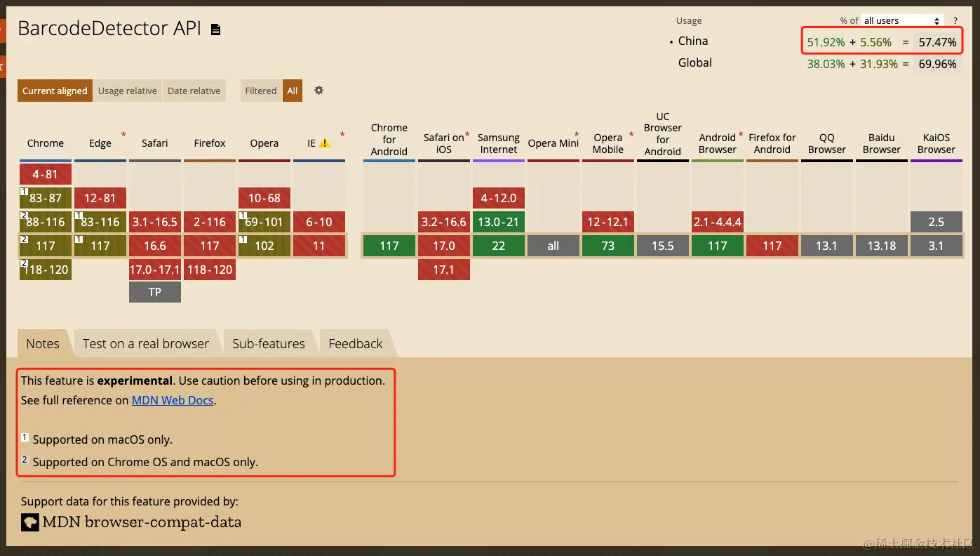Select the Current aligned button
The height and width of the screenshot is (556, 980).
[55, 91]
